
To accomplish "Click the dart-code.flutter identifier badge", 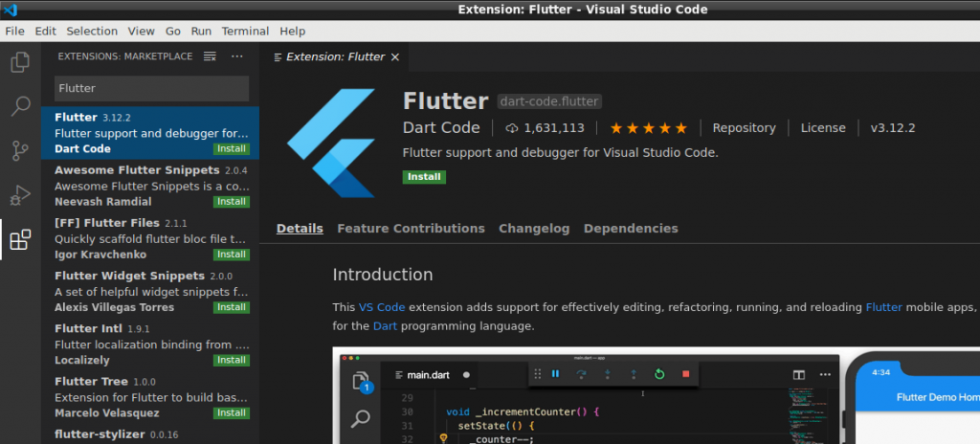I will [550, 101].
